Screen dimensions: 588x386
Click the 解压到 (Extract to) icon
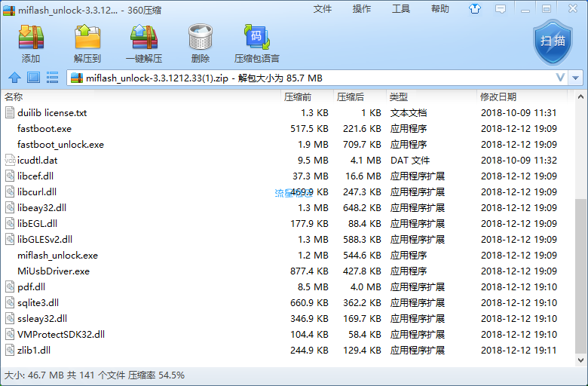coord(87,38)
